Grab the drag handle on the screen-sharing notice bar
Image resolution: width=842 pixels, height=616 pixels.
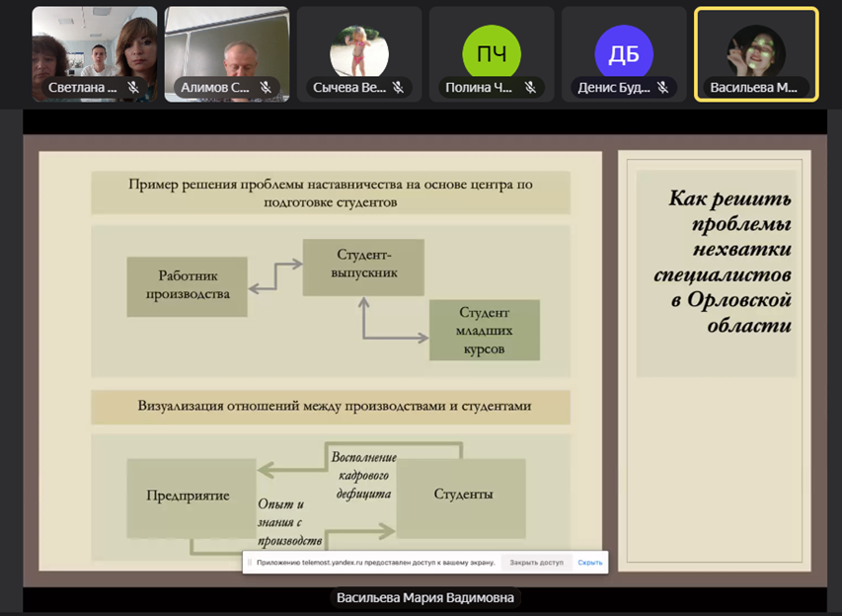point(250,563)
